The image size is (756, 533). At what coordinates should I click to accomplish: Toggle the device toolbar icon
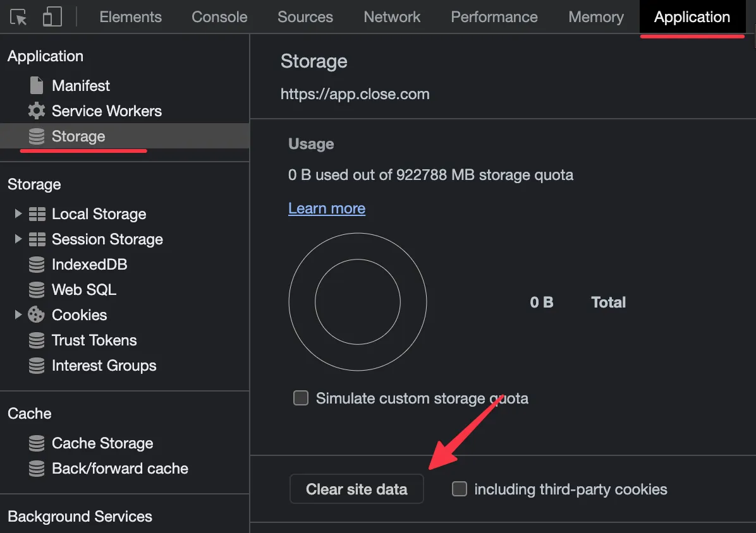click(52, 17)
